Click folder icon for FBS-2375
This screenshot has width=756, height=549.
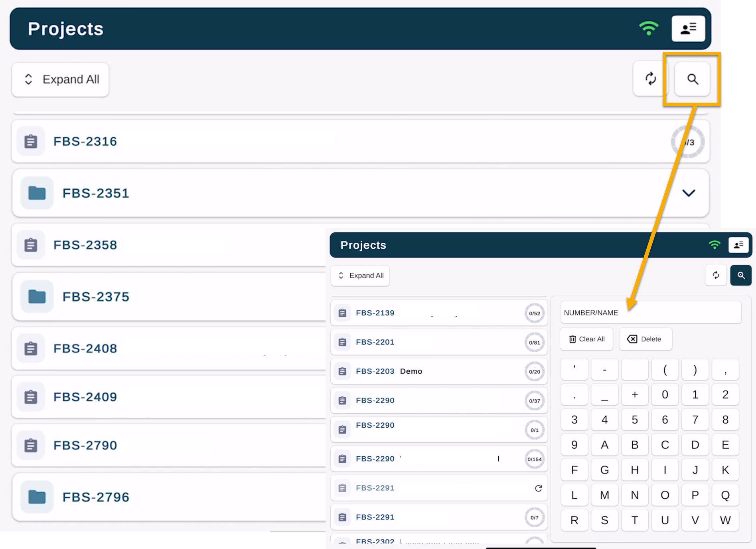point(37,297)
